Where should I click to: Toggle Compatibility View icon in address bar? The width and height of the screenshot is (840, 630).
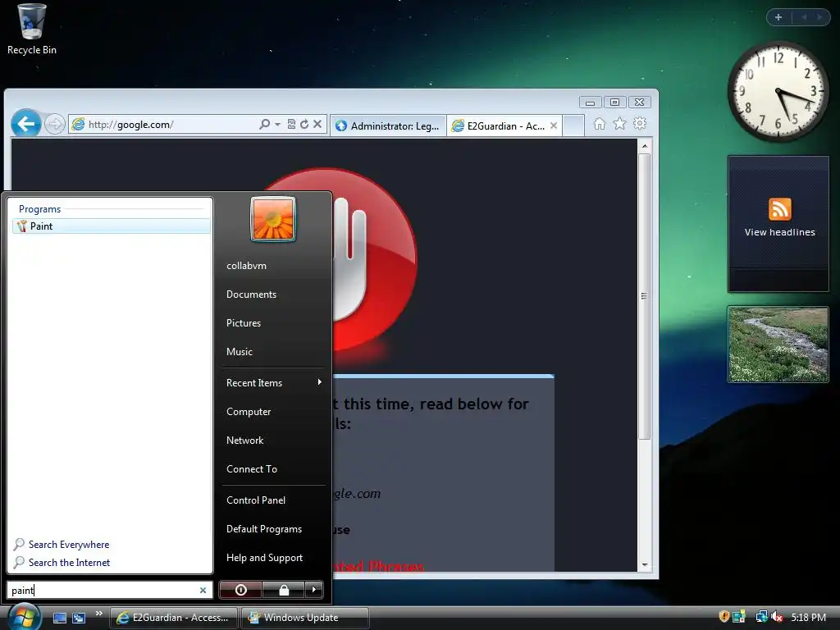click(291, 125)
